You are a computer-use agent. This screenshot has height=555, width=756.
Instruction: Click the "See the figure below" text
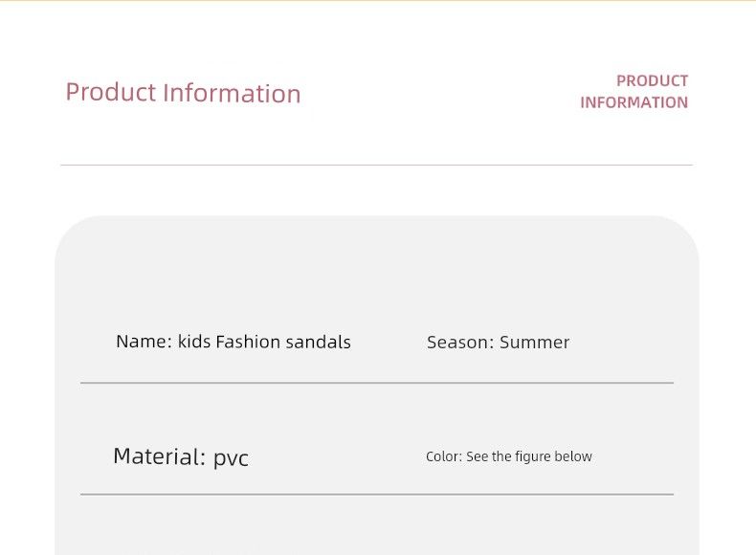(x=529, y=456)
